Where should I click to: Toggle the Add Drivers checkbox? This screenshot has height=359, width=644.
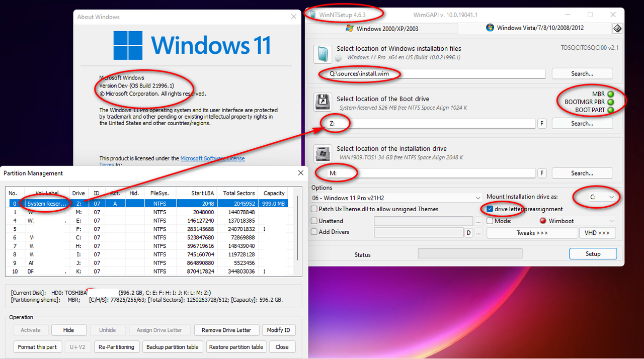pyautogui.click(x=314, y=232)
